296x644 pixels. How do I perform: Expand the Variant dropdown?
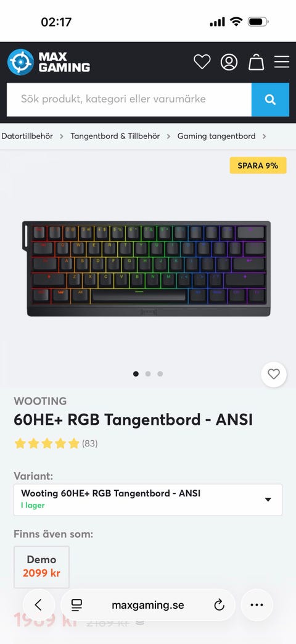pyautogui.click(x=148, y=500)
